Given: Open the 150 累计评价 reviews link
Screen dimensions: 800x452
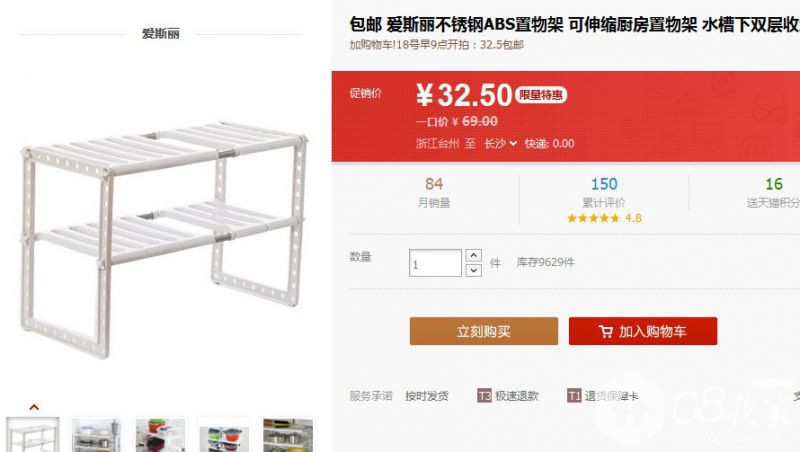Looking at the screenshot, I should click(x=604, y=192).
